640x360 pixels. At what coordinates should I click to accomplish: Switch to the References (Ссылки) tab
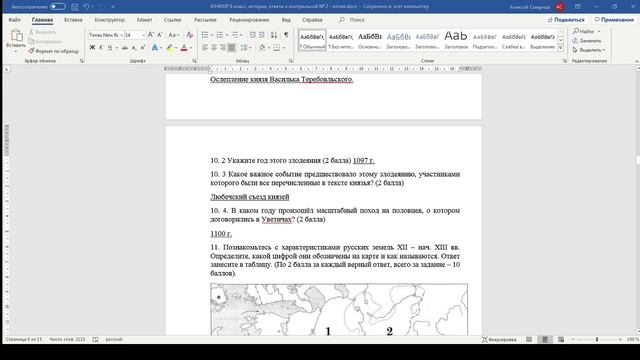[x=172, y=20]
